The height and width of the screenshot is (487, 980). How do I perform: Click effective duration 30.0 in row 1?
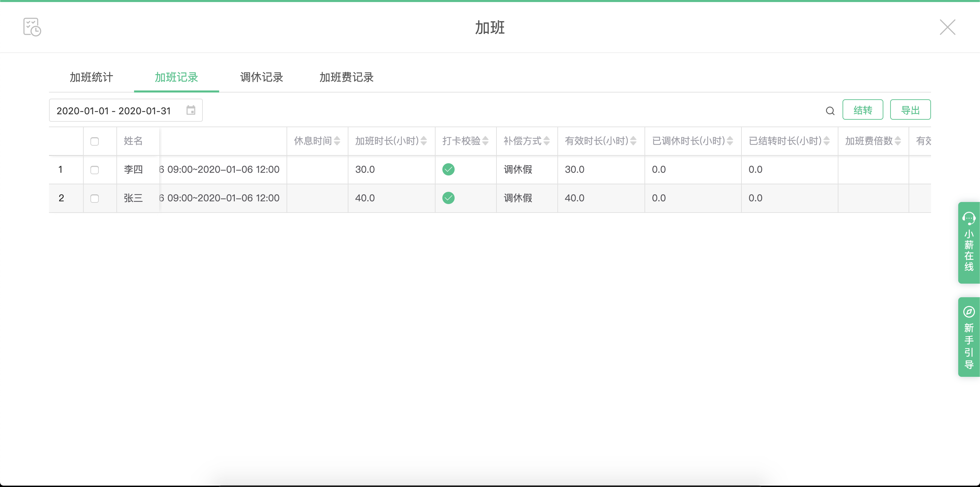(x=574, y=169)
